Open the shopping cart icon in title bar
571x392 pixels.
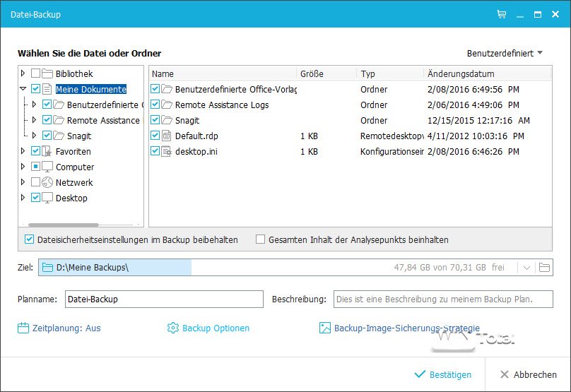click(502, 14)
